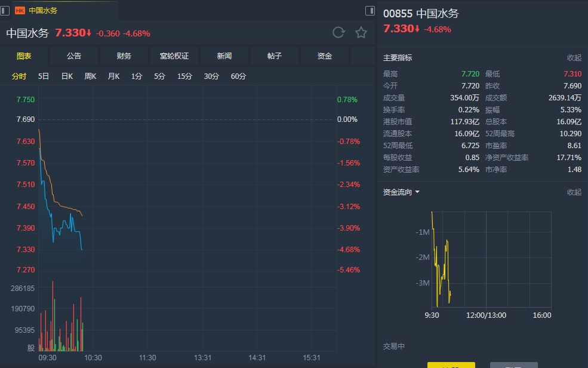
Task: Click the 7.750 price axis label
Action: (26, 99)
